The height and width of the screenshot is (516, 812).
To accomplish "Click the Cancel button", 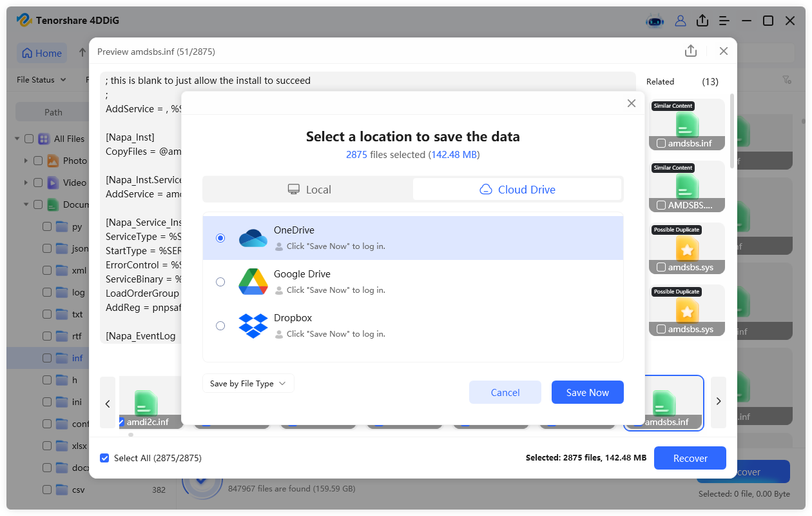I will pyautogui.click(x=505, y=392).
